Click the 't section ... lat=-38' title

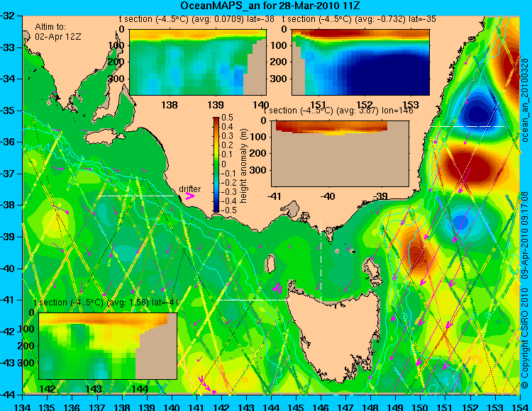tap(196, 19)
